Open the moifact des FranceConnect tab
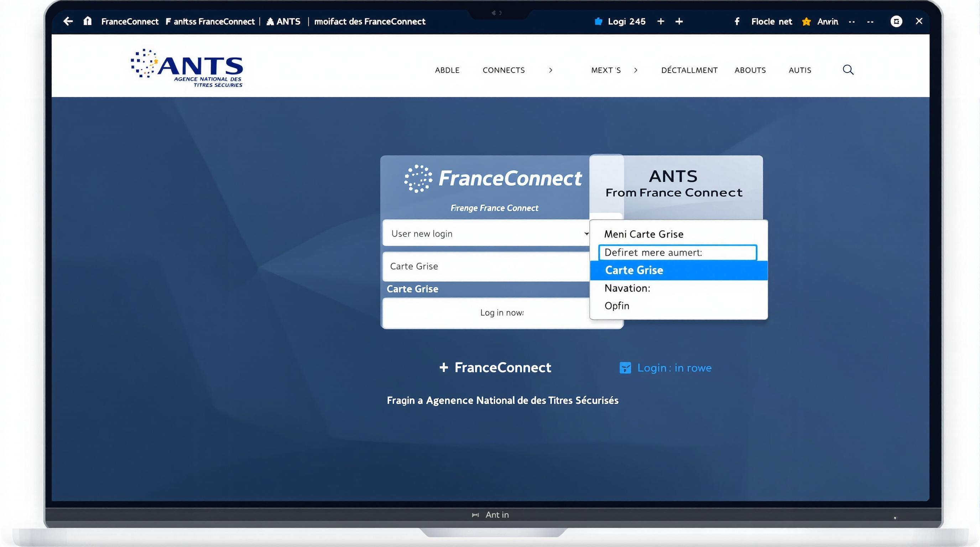980x547 pixels. [x=370, y=22]
